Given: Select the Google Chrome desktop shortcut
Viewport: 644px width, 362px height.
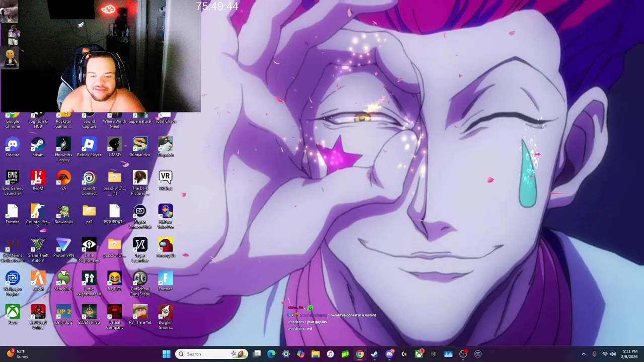Looking at the screenshot, I should (13, 121).
